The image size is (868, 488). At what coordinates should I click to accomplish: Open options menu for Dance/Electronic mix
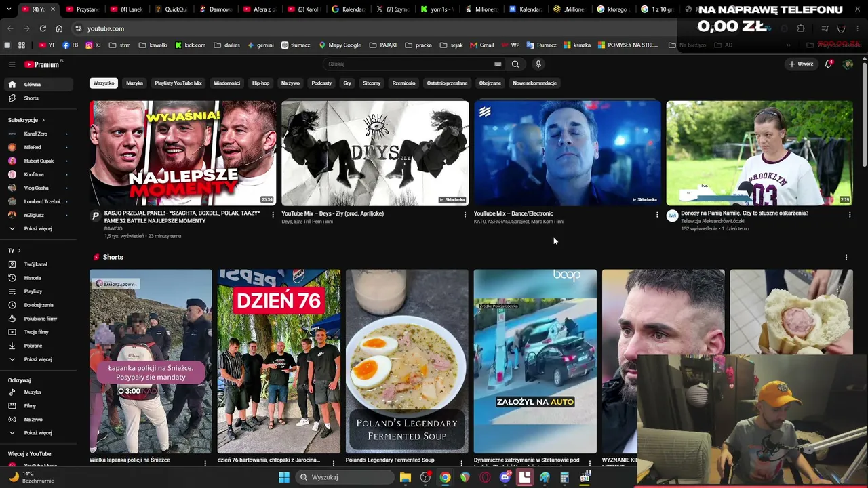click(x=657, y=215)
